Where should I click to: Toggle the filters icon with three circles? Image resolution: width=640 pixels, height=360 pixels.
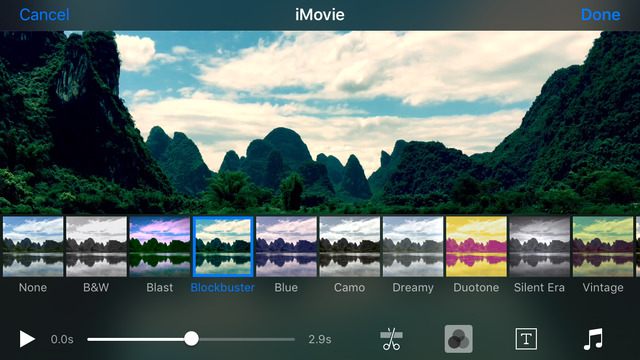[x=458, y=339]
